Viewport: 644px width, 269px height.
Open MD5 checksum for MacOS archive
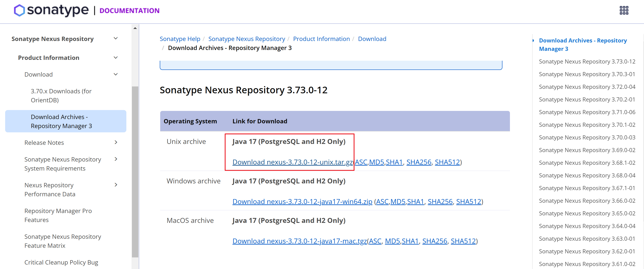click(393, 241)
